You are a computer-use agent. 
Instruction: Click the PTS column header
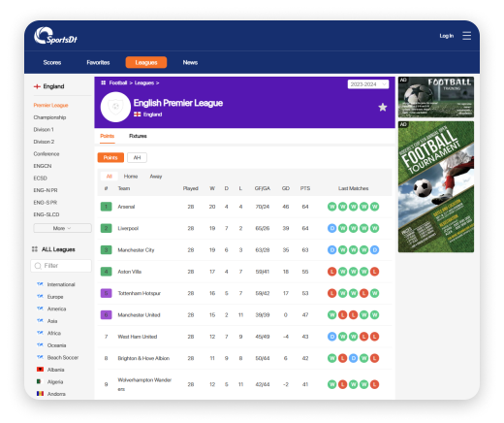coord(305,188)
